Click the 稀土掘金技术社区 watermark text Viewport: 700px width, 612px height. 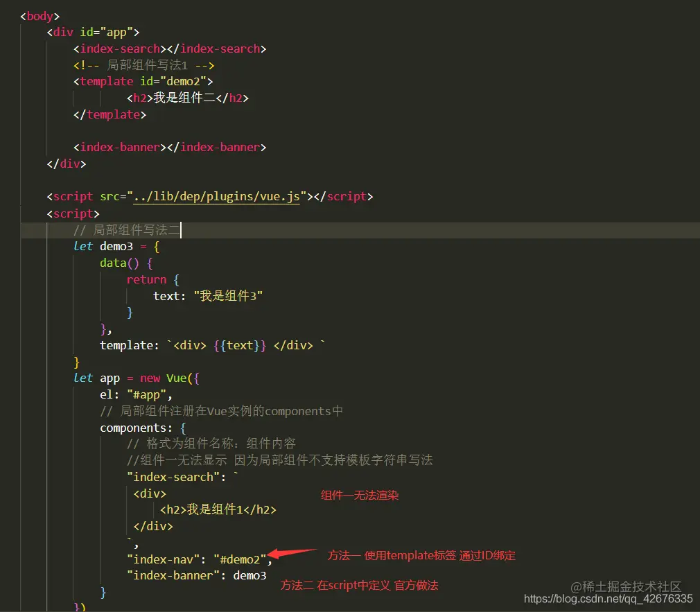(x=625, y=586)
